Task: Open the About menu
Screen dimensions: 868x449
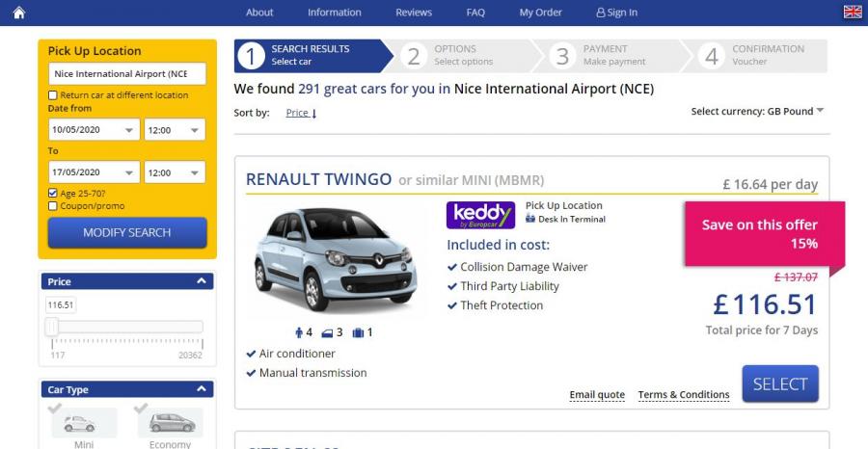Action: tap(259, 13)
